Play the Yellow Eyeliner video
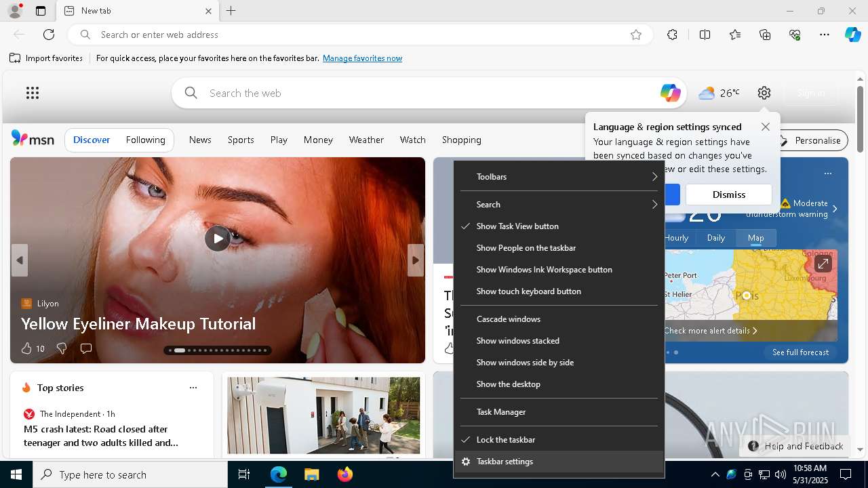 pos(218,238)
